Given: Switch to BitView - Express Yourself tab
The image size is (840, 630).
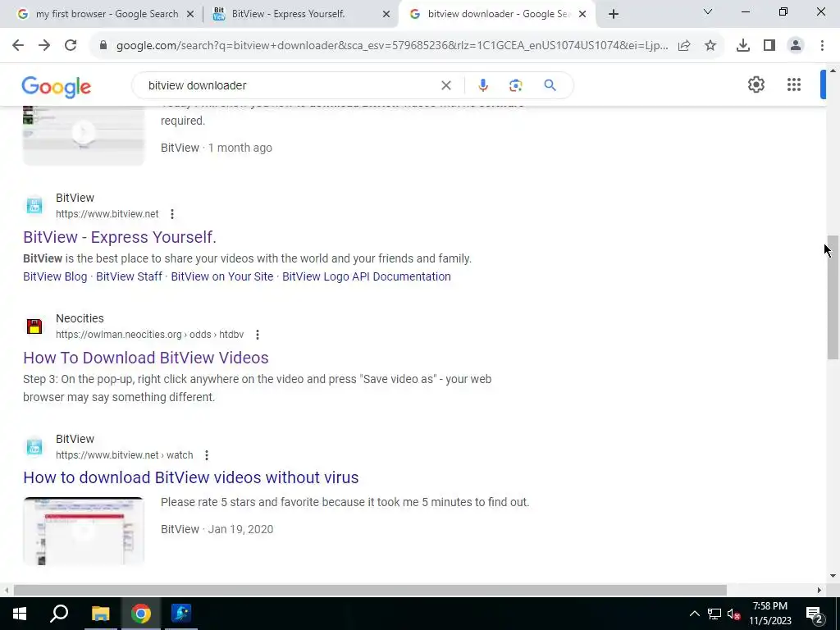Looking at the screenshot, I should pos(300,14).
